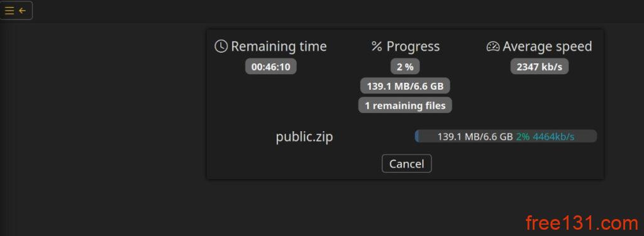The height and width of the screenshot is (236, 644).
Task: Select the 00:46:10 remaining time badge
Action: tap(270, 67)
